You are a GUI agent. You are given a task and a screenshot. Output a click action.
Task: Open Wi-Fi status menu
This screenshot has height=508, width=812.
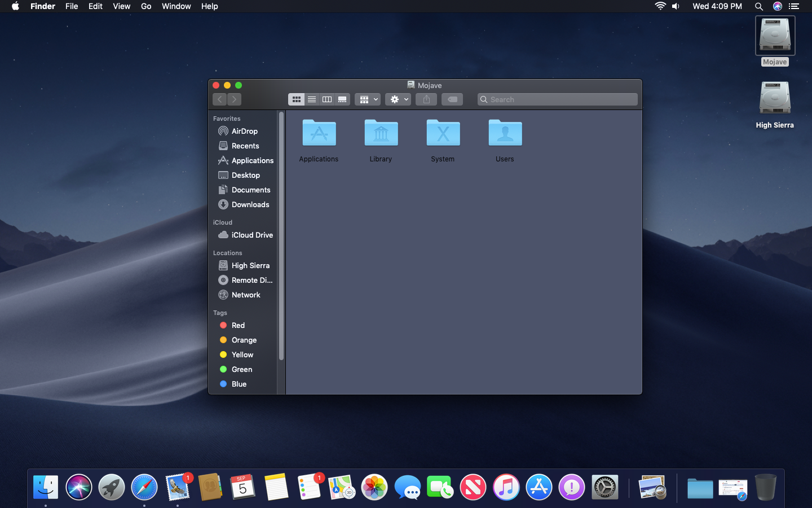(660, 6)
